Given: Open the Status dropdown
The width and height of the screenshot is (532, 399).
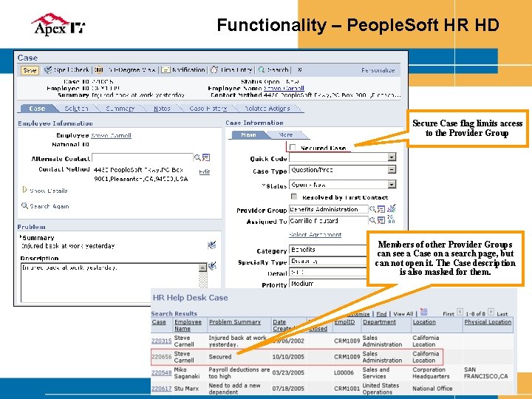Looking at the screenshot, I should click(x=392, y=185).
